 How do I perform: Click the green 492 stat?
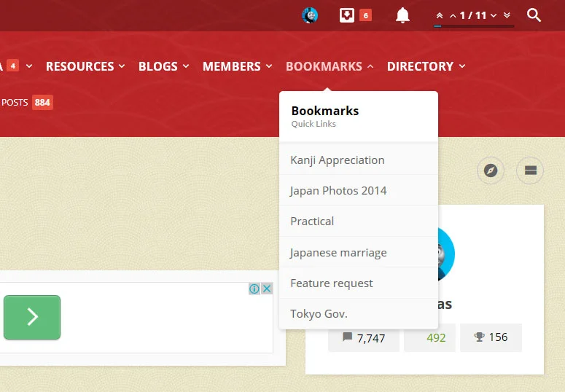(x=429, y=337)
